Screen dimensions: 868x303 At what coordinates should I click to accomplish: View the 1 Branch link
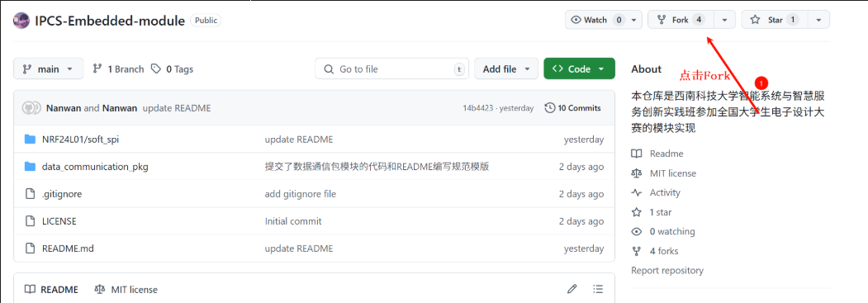[x=118, y=69]
